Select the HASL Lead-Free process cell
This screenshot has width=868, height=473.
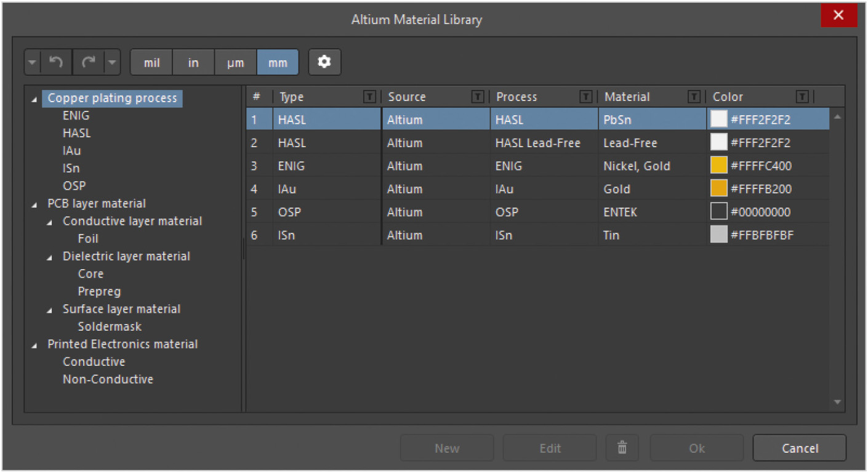pos(544,143)
